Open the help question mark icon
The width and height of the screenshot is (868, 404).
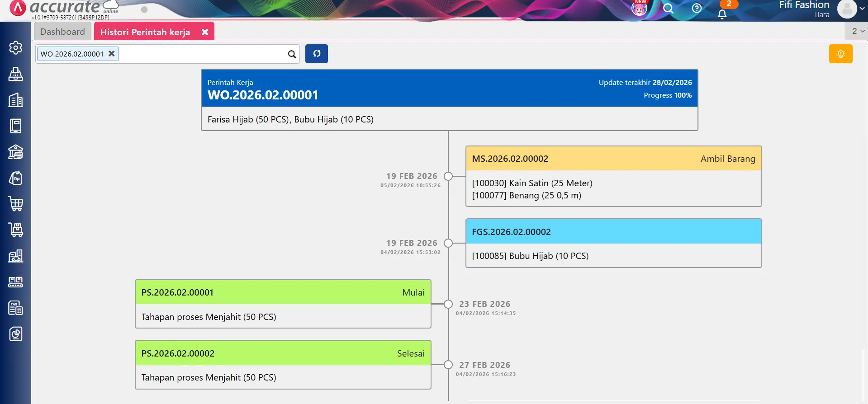pos(697,8)
